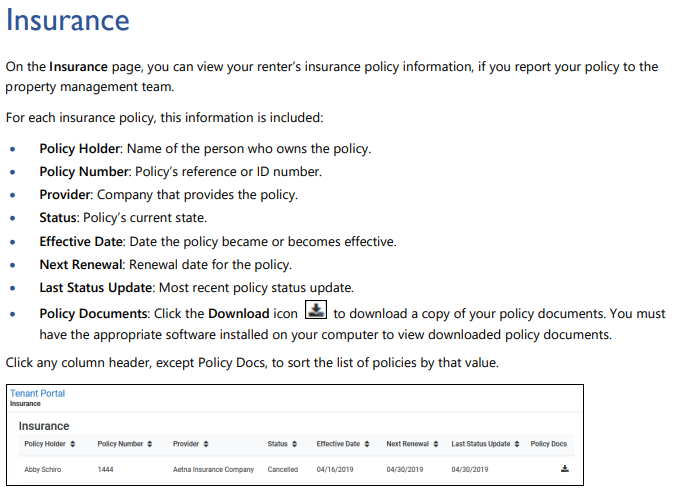Click the Last Status Update column header
This screenshot has height=497, width=698.
point(481,444)
